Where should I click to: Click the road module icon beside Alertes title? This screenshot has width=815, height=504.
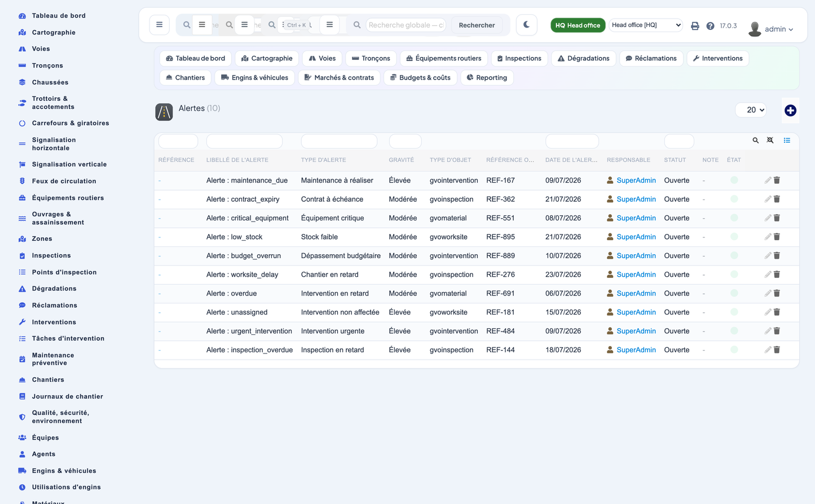pos(164,112)
